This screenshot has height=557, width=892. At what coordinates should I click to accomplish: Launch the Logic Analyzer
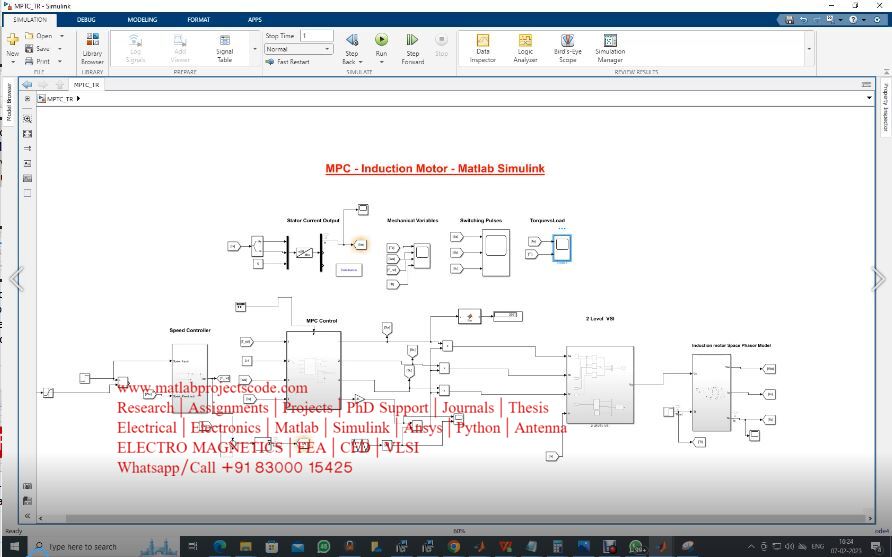tap(525, 47)
